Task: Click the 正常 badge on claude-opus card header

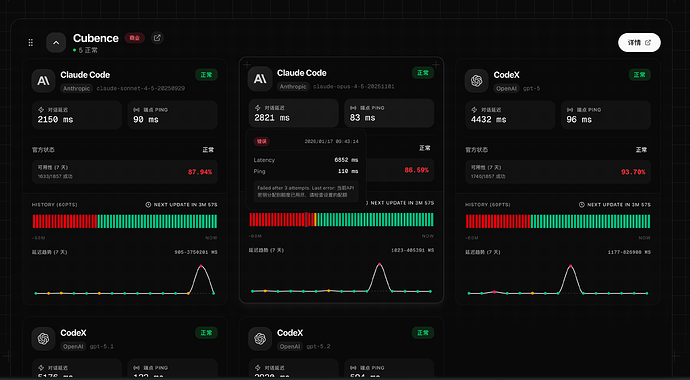Action: coord(423,73)
